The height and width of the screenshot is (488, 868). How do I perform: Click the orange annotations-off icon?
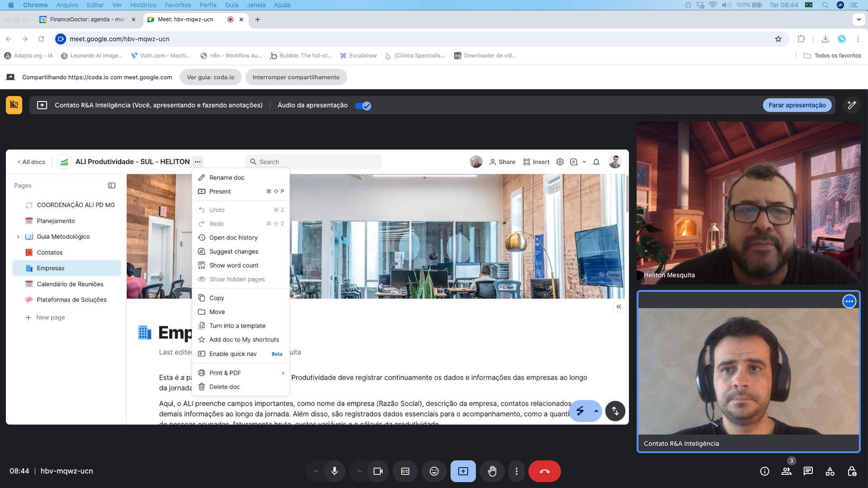[x=14, y=105]
